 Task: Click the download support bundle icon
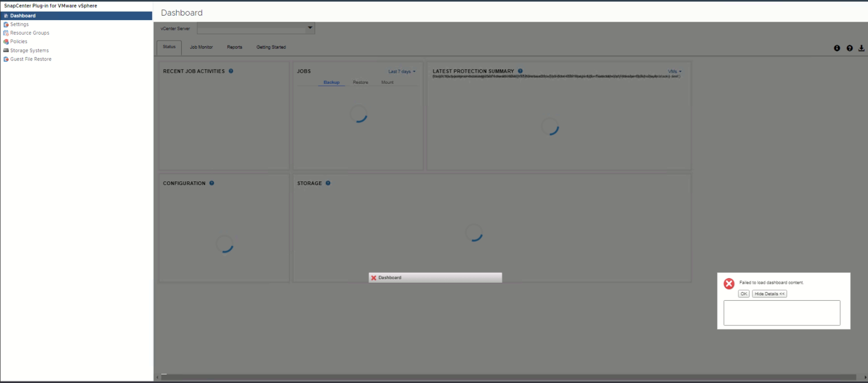[861, 48]
